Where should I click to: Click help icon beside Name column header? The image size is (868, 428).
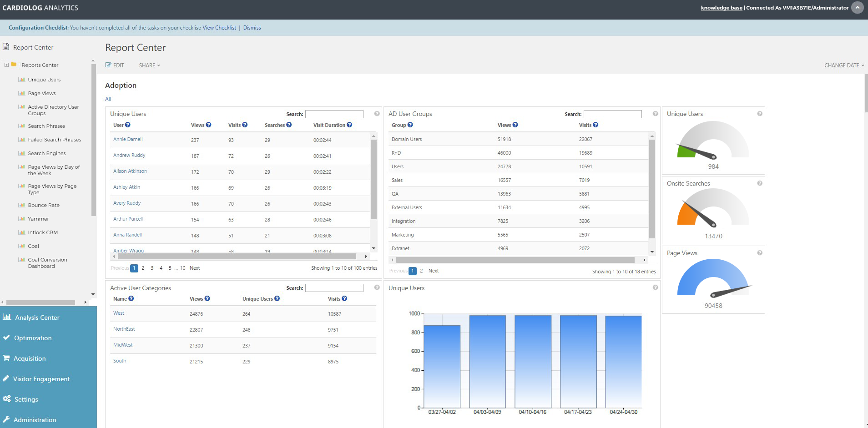(131, 298)
